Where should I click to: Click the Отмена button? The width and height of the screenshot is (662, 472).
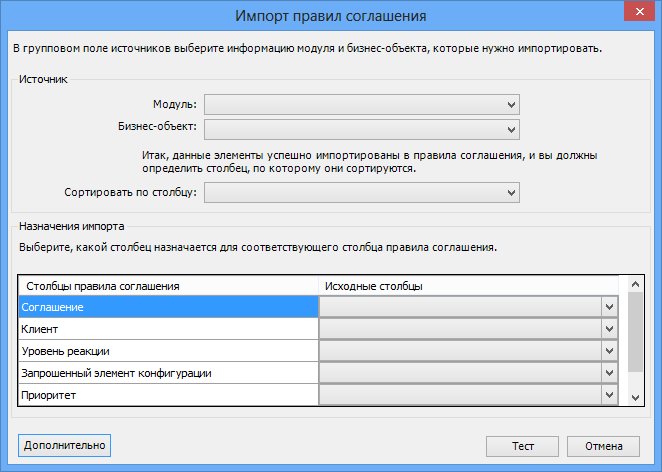(603, 446)
